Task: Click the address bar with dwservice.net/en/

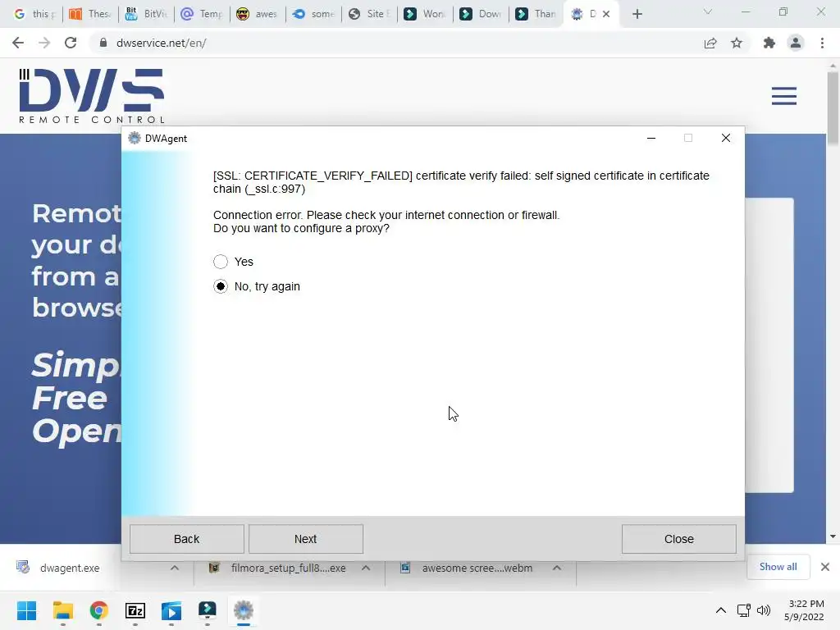Action: pos(396,43)
